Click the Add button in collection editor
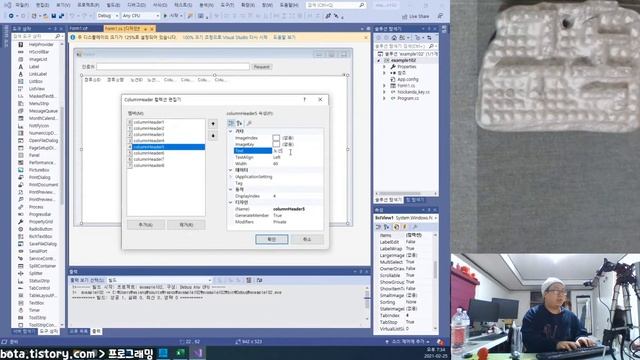Image resolution: width=640 pixels, height=360 pixels. [x=146, y=224]
